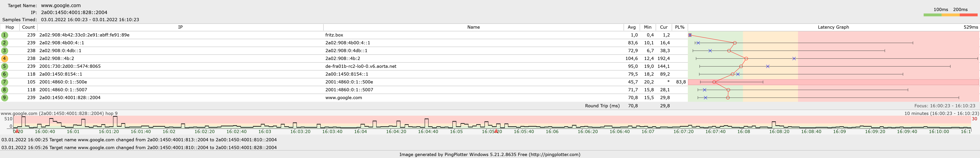Click the red timeline marker near 16:05:20

pyautogui.click(x=496, y=131)
